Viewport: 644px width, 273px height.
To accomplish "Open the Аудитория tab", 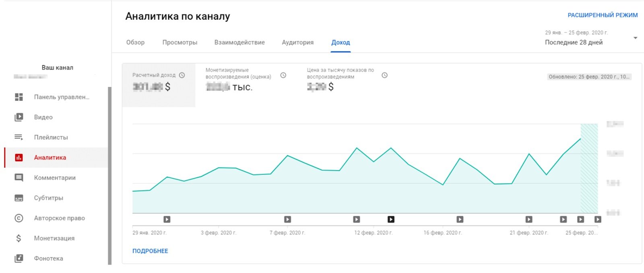I will pyautogui.click(x=297, y=42).
